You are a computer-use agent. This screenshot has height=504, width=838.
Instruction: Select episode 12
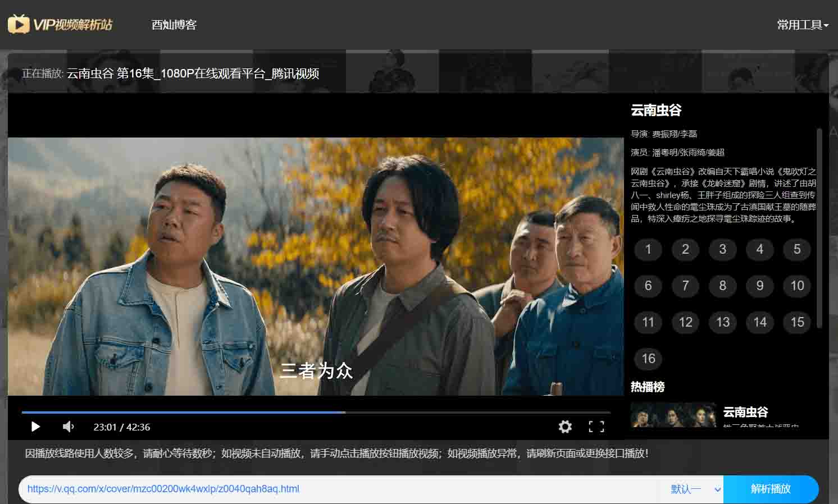pyautogui.click(x=685, y=322)
